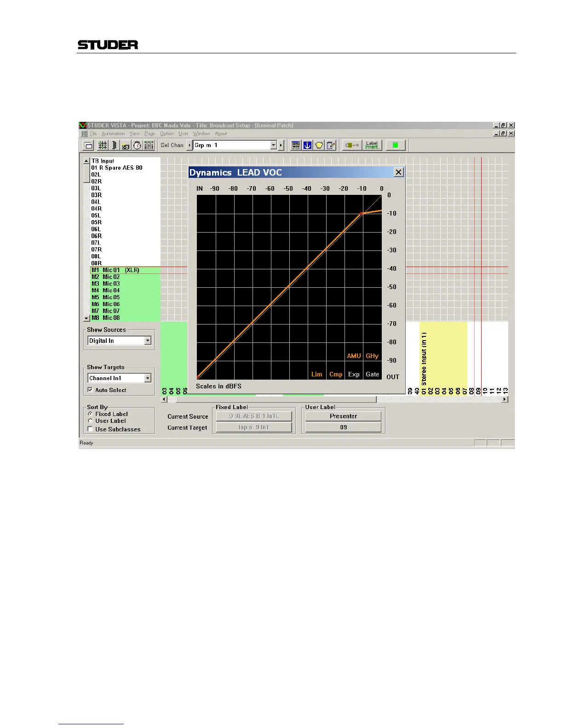Click the green square indicator button
The width and height of the screenshot is (563, 728).
tap(395, 145)
